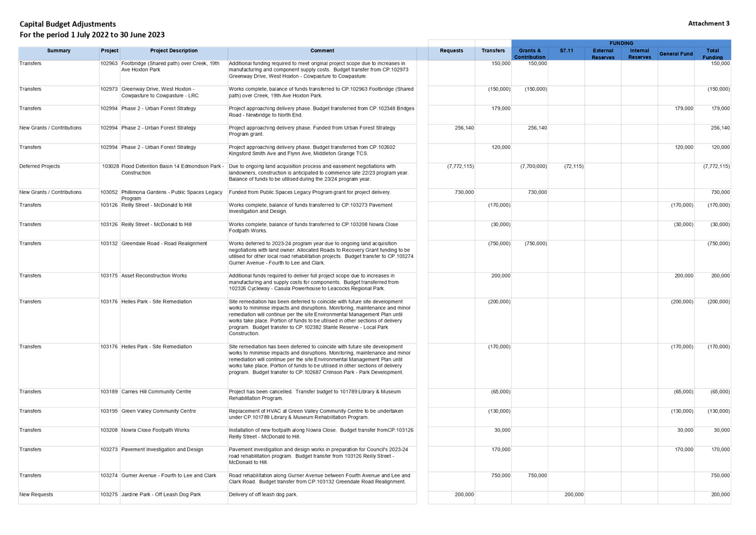Select the 'Total Funding' column header
The height and width of the screenshot is (535, 756).
(x=713, y=54)
